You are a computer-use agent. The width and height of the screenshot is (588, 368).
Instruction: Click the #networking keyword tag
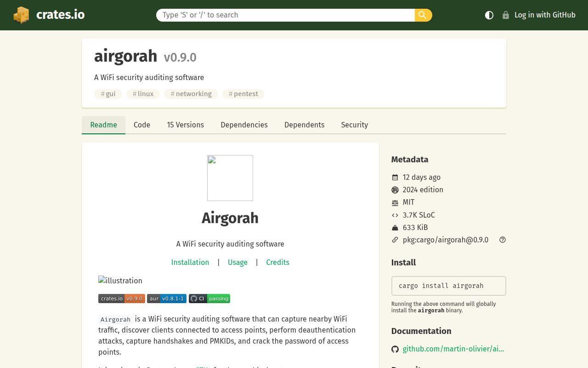[191, 94]
